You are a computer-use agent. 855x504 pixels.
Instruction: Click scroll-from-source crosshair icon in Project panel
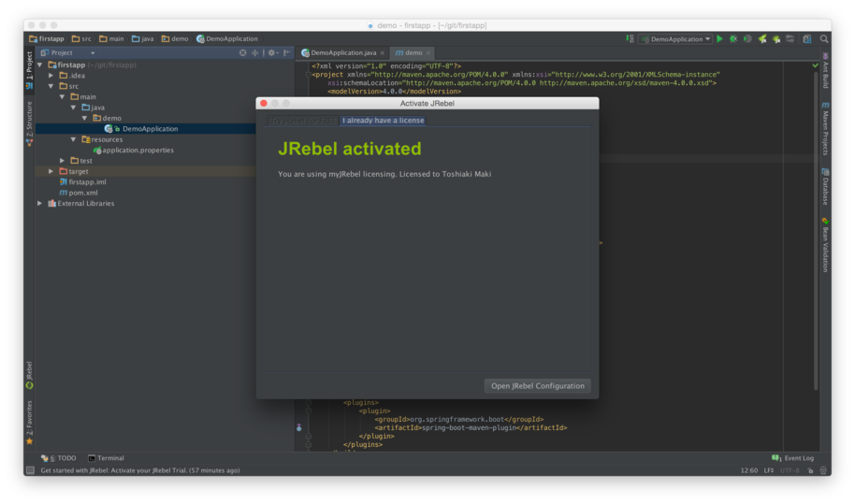[242, 53]
